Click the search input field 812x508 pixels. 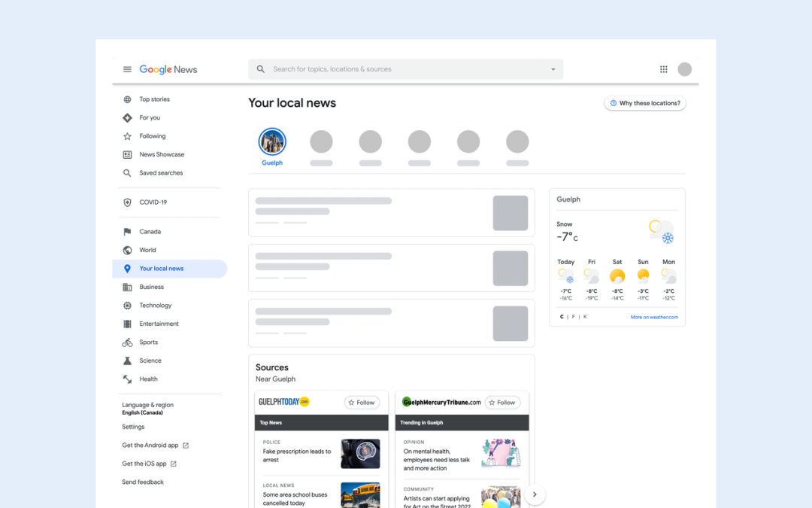[405, 69]
